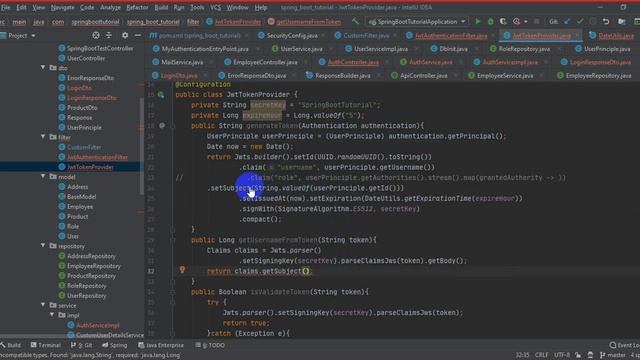
Task: Click spring_boot_tutorial in the breadcrumb bar
Action: pos(153,22)
